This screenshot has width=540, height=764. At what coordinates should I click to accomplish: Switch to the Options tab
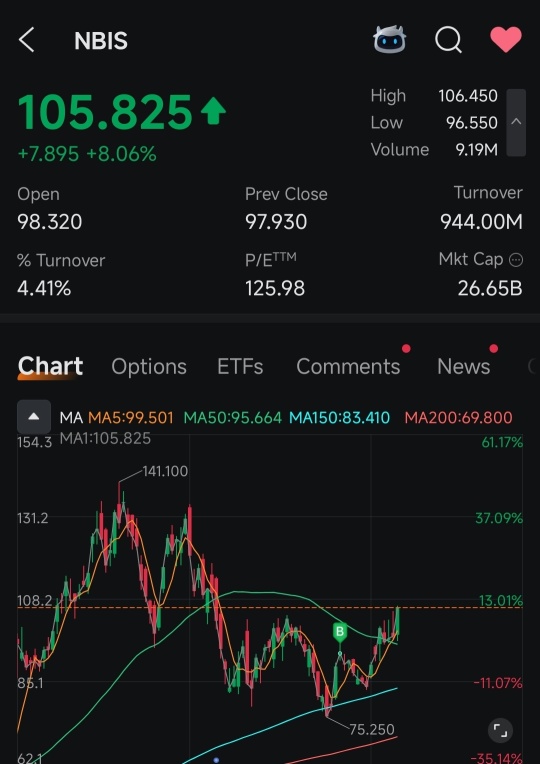coord(149,366)
